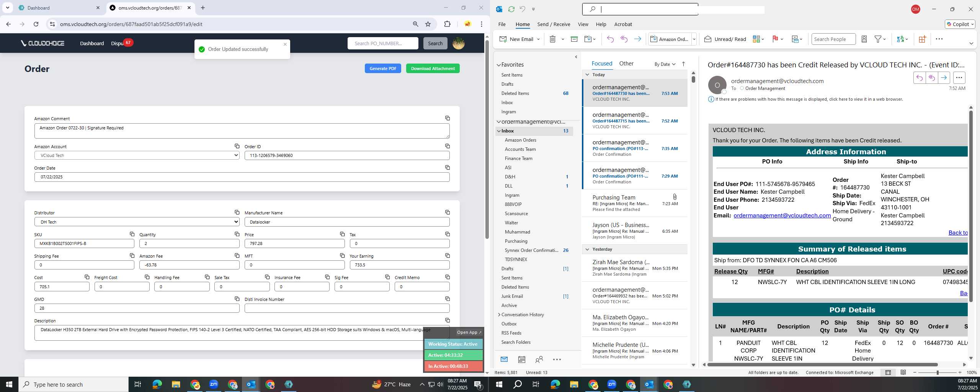Copy the Your Earning field value
Screen dimensions: 980x392
tap(447, 255)
